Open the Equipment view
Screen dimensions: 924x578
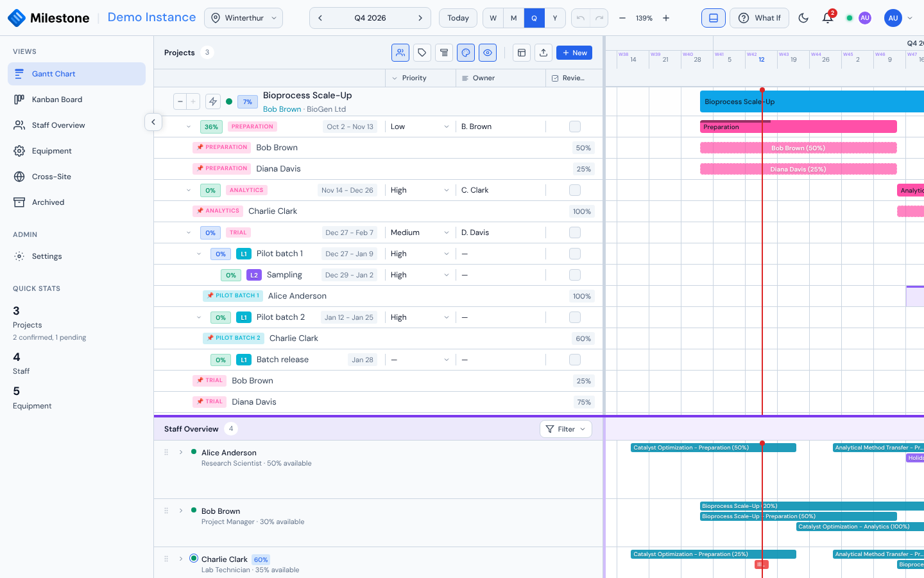pyautogui.click(x=76, y=151)
